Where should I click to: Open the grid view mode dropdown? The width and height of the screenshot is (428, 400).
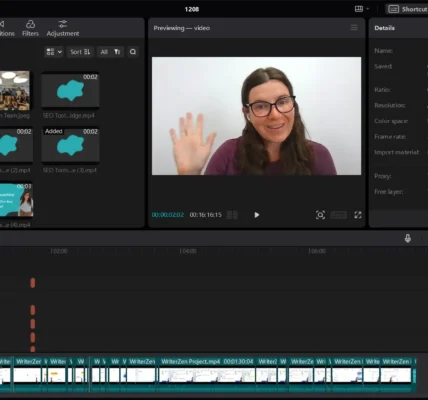(x=54, y=52)
